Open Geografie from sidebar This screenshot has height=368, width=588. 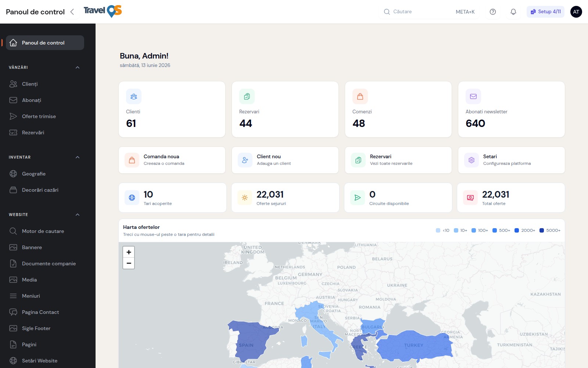pos(45,174)
